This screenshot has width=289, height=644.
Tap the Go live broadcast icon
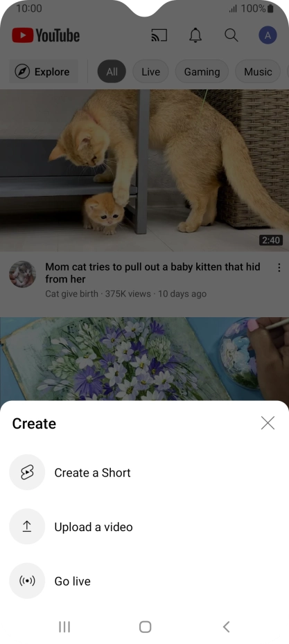pos(27,581)
